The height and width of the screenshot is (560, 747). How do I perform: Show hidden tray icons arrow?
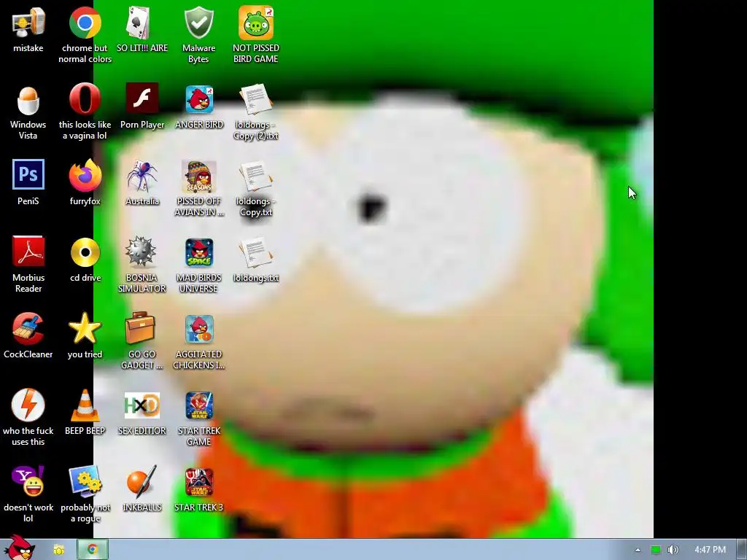pyautogui.click(x=638, y=550)
